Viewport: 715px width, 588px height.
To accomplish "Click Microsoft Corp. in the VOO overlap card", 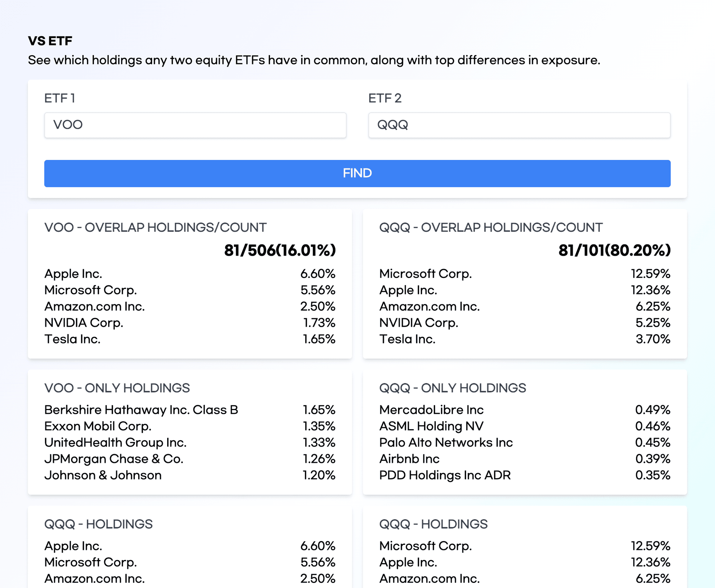I will click(x=90, y=290).
